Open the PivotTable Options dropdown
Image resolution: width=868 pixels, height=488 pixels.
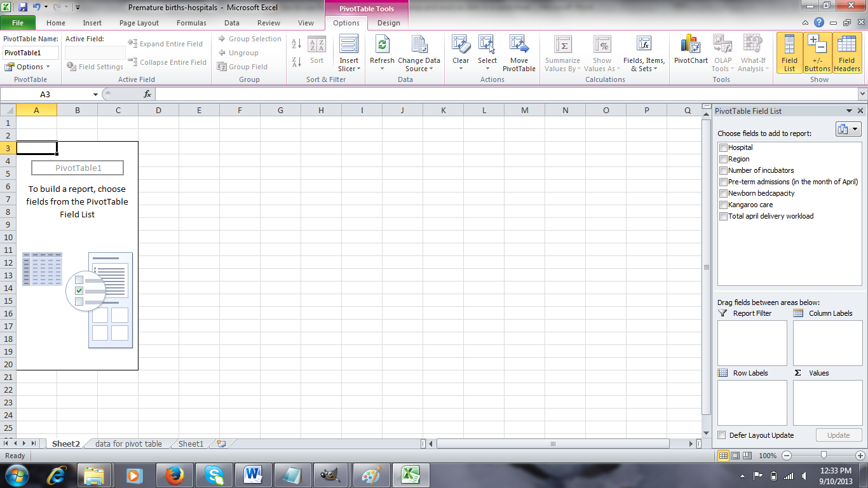click(x=27, y=67)
